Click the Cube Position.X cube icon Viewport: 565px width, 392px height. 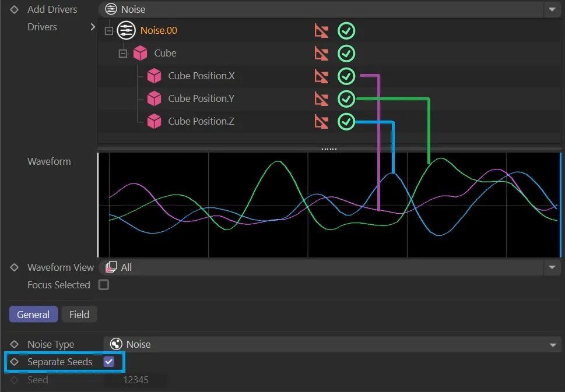pos(154,76)
